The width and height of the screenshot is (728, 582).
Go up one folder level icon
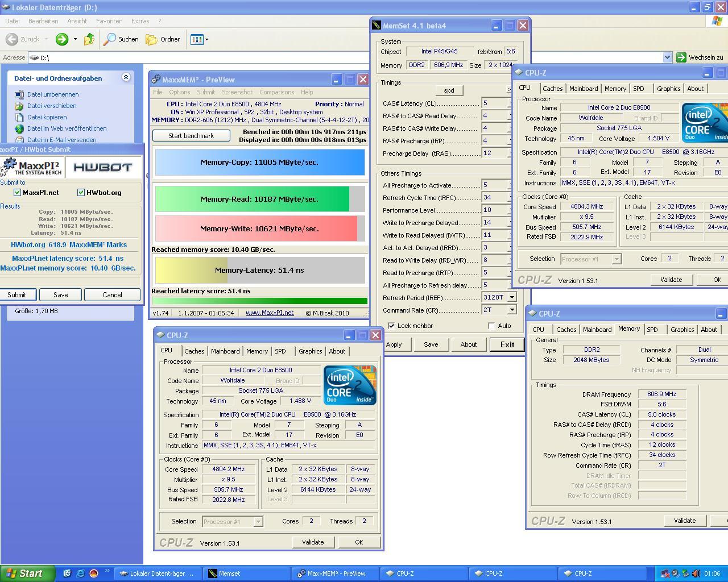click(x=89, y=39)
